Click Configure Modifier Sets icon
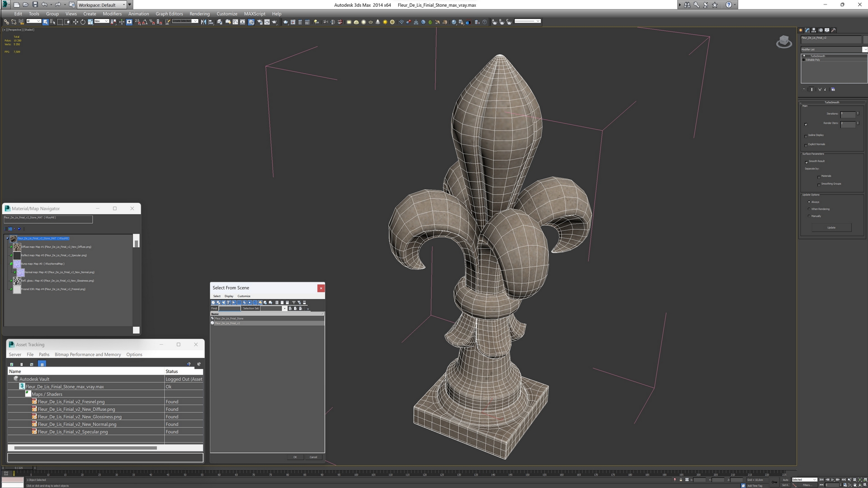 pyautogui.click(x=833, y=89)
